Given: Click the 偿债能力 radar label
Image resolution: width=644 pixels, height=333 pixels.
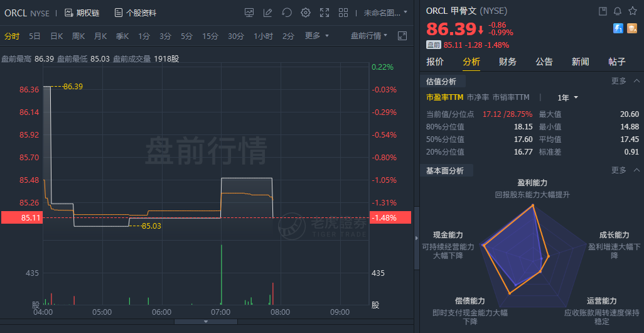Looking at the screenshot, I should [x=470, y=301].
